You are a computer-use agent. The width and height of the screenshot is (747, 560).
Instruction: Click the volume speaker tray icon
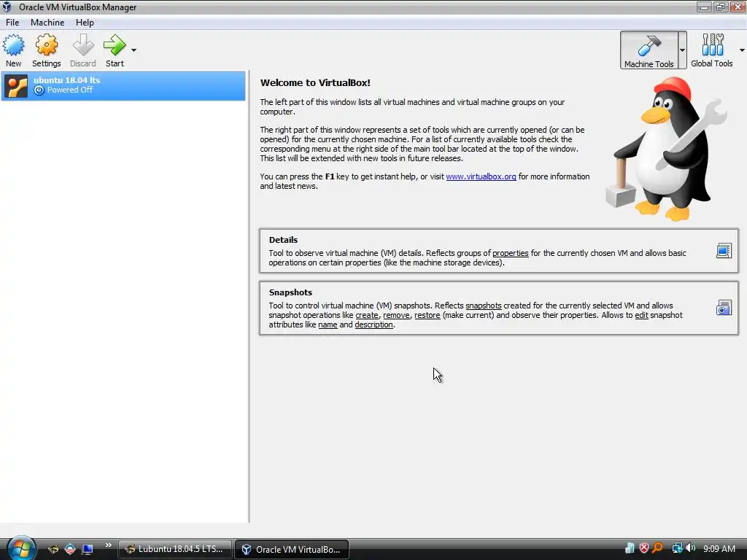690,548
